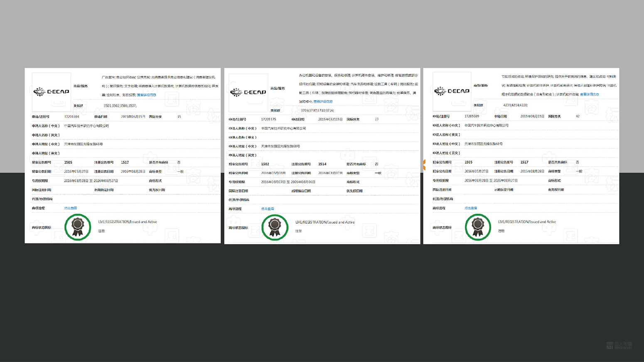Open 查看详细信息 link on the class 35 card
Image resolution: width=644 pixels, height=362 pixels.
point(147,95)
